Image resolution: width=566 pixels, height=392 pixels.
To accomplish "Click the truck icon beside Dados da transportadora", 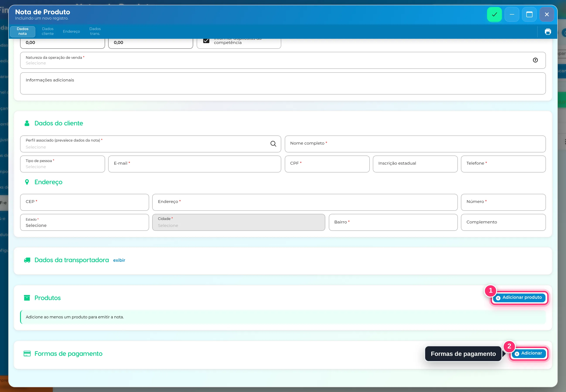I will [27, 260].
